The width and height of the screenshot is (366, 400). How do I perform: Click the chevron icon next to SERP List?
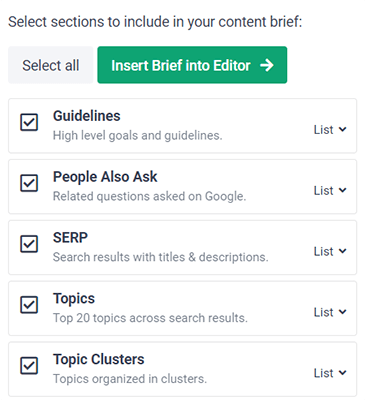342,251
